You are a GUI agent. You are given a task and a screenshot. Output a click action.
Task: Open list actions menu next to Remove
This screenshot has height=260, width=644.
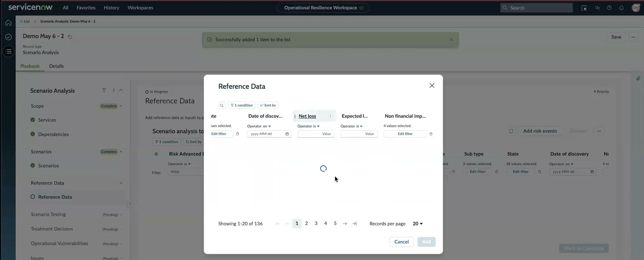pyautogui.click(x=599, y=131)
